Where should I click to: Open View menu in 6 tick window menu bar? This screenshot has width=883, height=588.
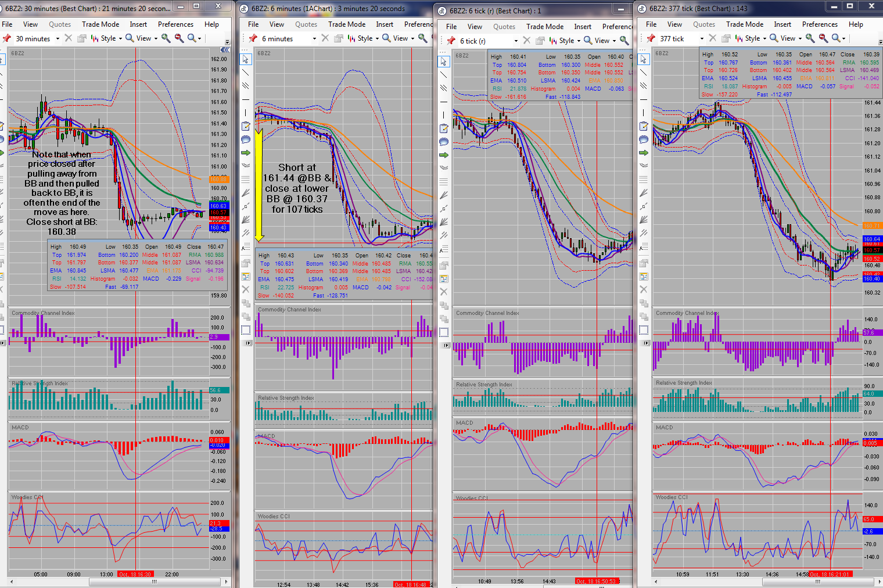475,27
